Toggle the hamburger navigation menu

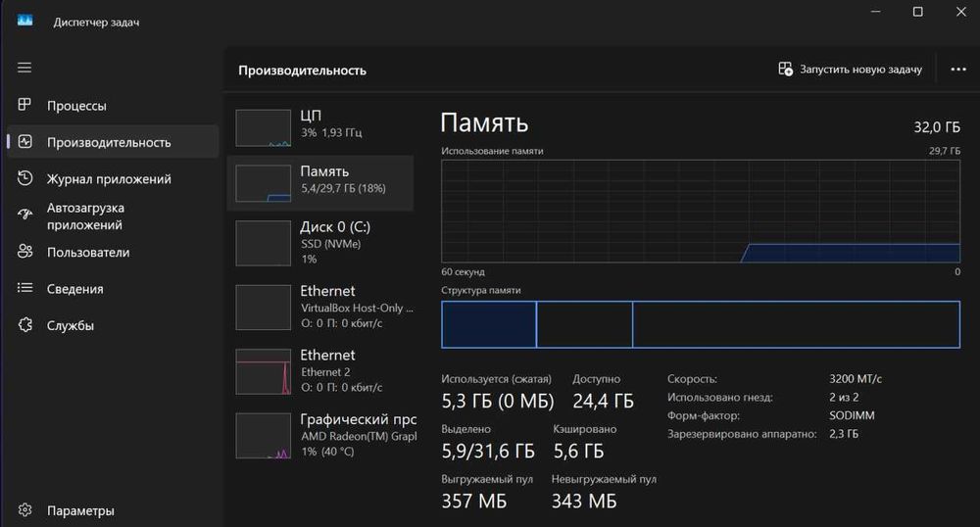click(x=24, y=68)
